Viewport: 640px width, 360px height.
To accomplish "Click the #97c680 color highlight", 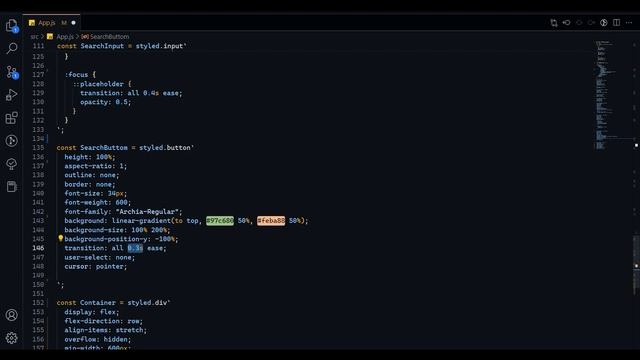I will (220, 221).
